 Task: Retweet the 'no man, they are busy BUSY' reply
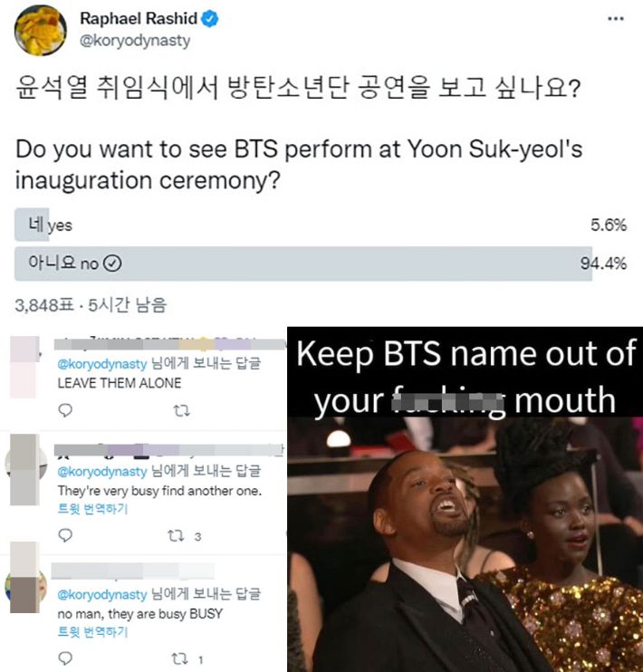[x=179, y=658]
